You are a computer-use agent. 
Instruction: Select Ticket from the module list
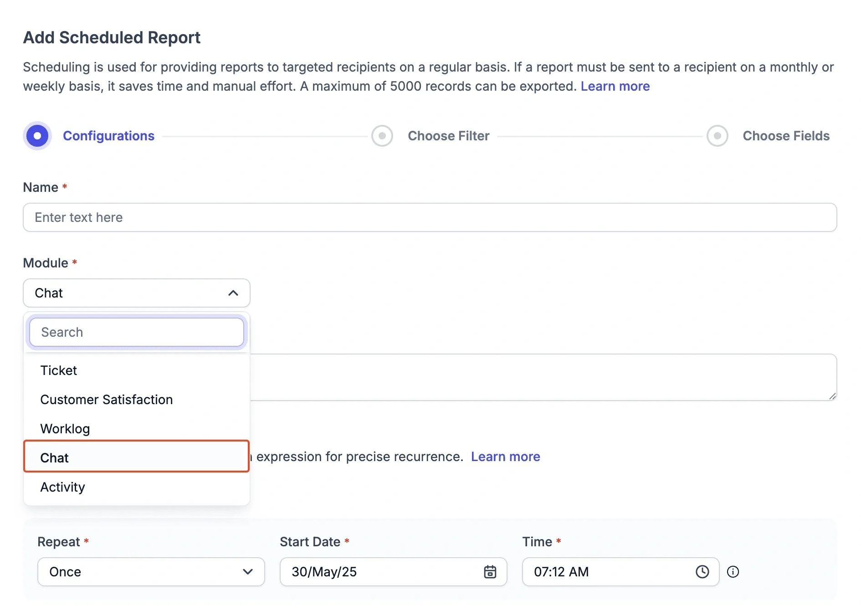59,370
